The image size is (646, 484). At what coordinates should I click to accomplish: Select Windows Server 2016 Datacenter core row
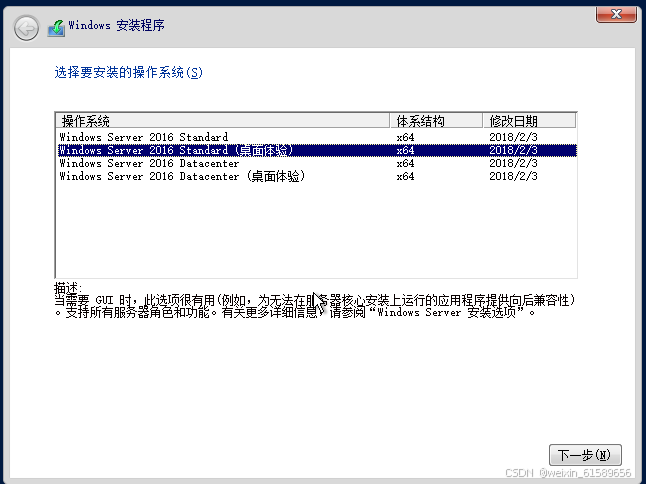click(316, 163)
